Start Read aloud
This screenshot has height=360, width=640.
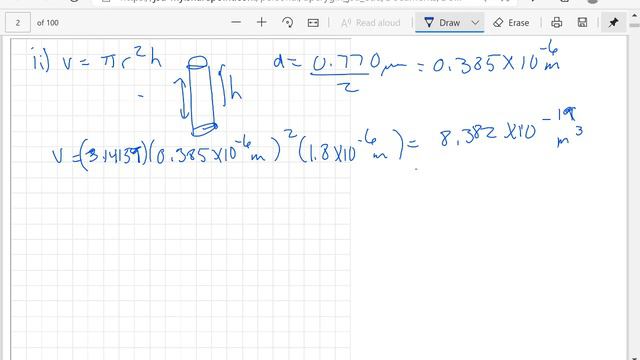click(x=371, y=23)
